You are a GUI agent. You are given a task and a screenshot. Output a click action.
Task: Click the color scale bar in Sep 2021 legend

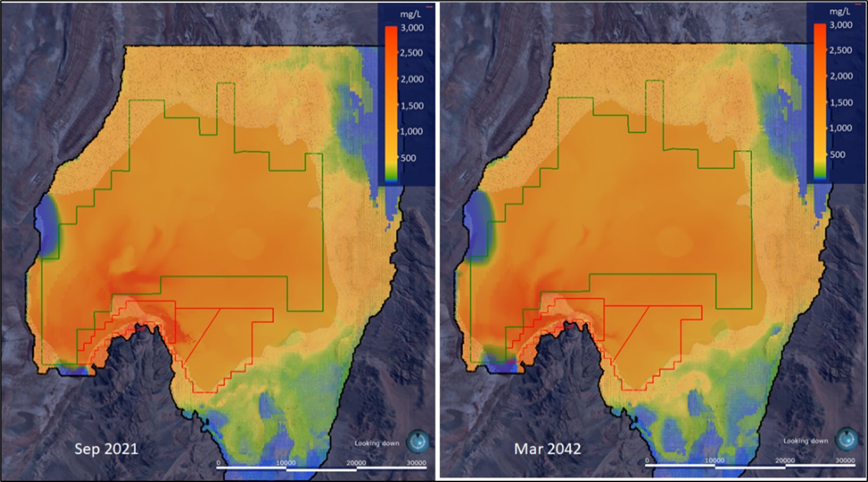391,105
